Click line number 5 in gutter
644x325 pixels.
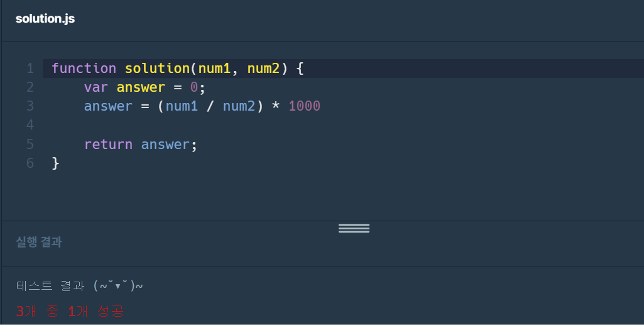click(30, 145)
